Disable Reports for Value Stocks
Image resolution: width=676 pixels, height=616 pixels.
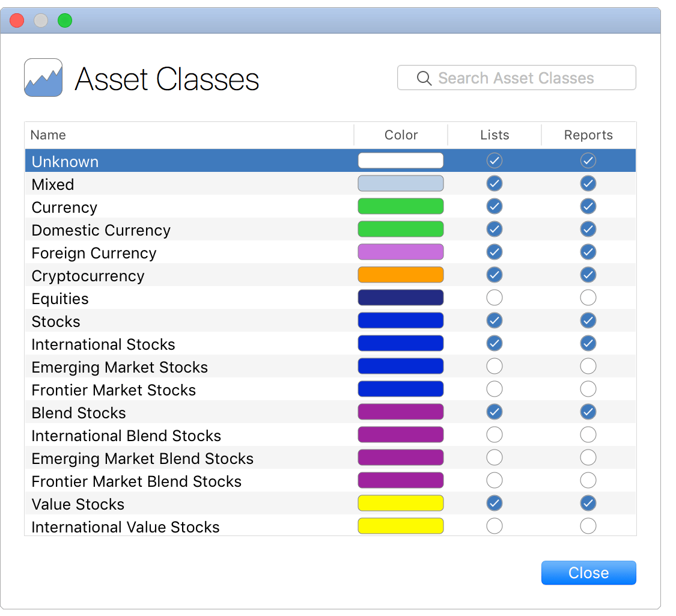pos(588,503)
